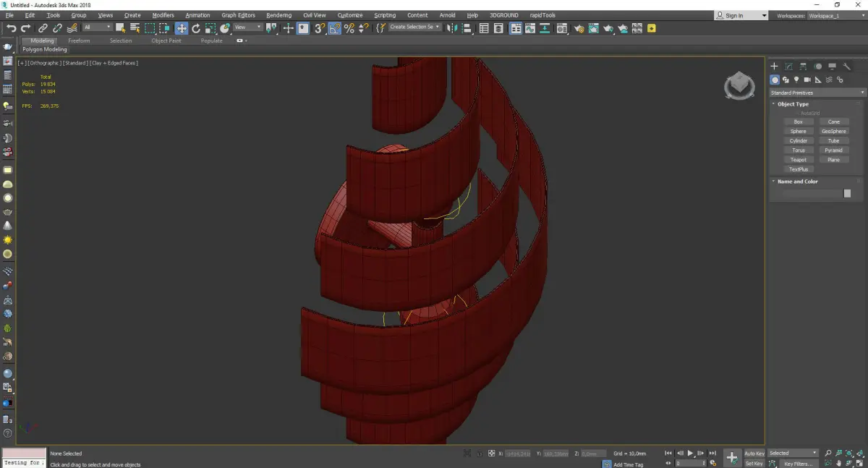Screen dimensions: 868x468
Task: Open the Modifiers menu
Action: point(163,15)
